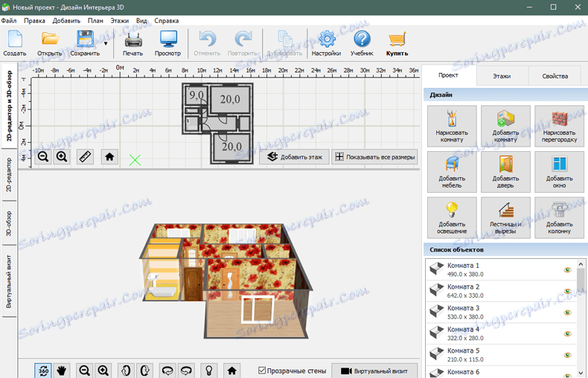Open the dropdown arrow beside Сохранить

coord(106,43)
